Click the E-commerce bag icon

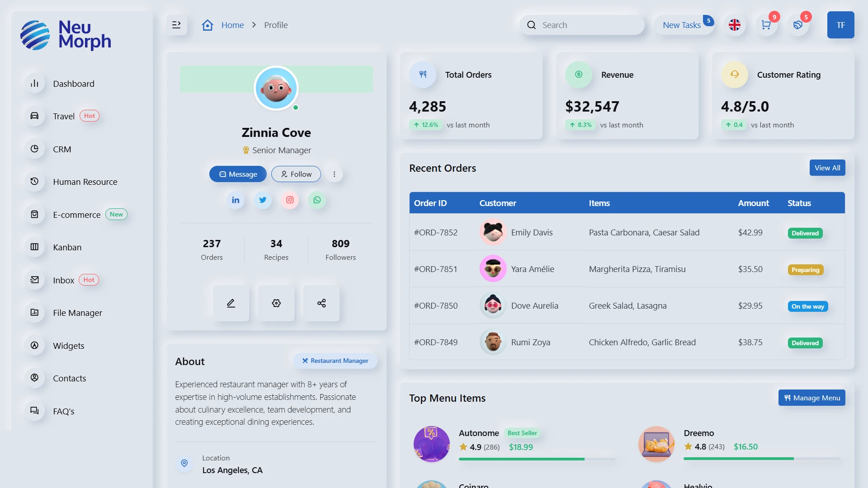click(34, 215)
